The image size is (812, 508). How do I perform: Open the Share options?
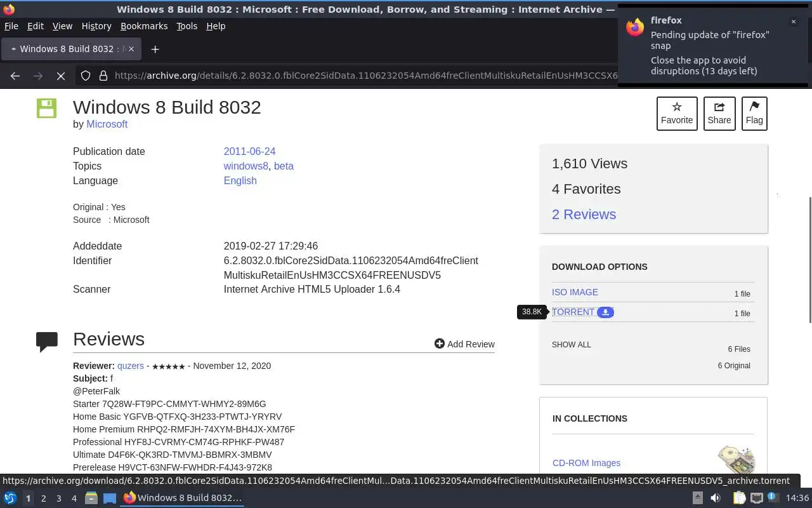click(x=719, y=114)
